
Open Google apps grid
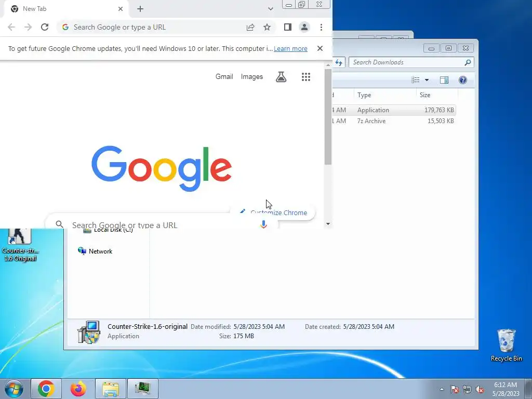point(305,77)
